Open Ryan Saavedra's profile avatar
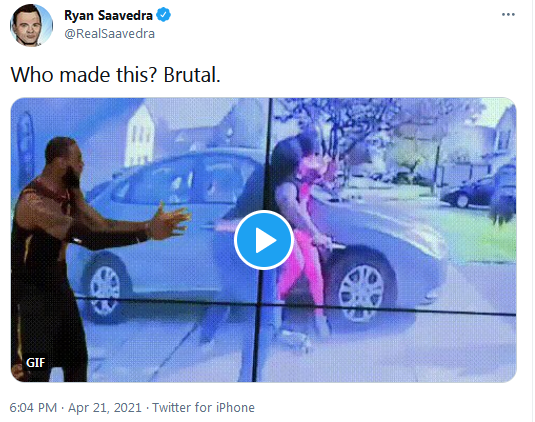 coord(31,25)
